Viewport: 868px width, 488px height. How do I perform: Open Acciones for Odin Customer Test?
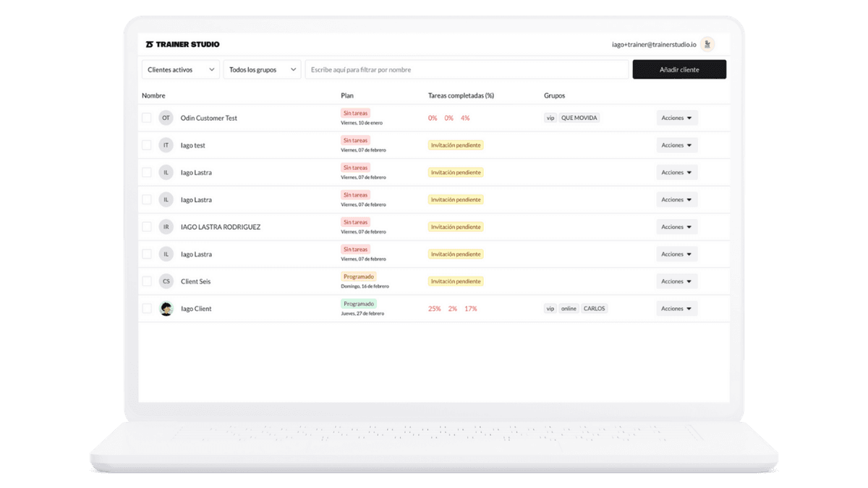click(x=676, y=117)
